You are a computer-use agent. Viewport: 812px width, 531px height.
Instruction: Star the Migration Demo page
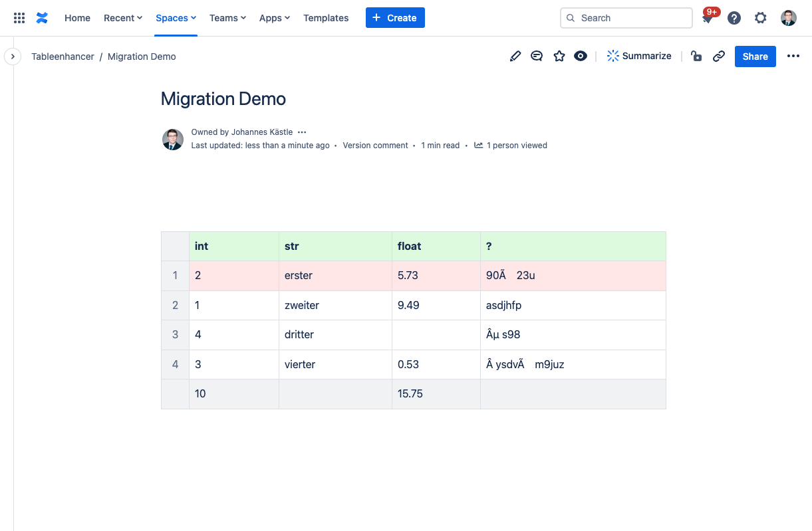click(x=559, y=56)
